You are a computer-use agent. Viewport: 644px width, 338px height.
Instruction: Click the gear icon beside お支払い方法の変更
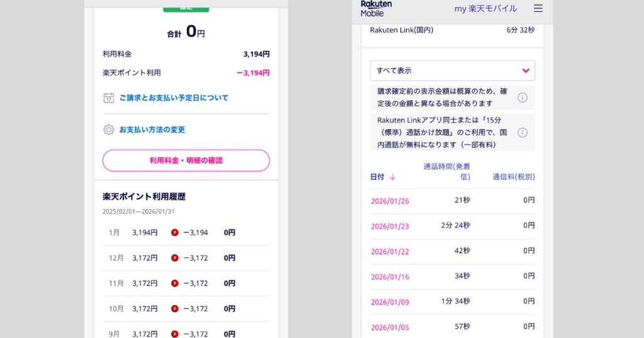(x=108, y=129)
